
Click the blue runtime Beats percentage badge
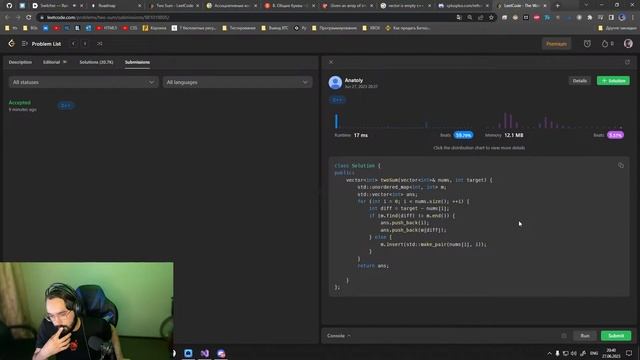(463, 135)
